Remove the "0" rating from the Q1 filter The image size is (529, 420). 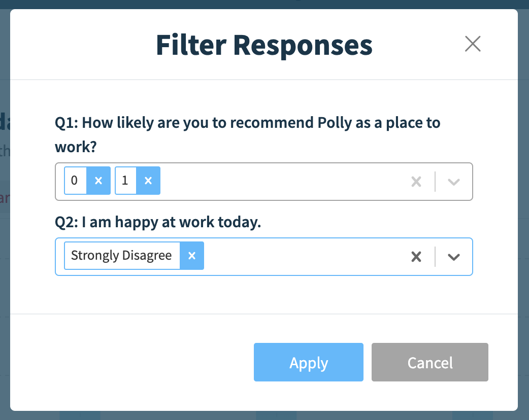(98, 180)
